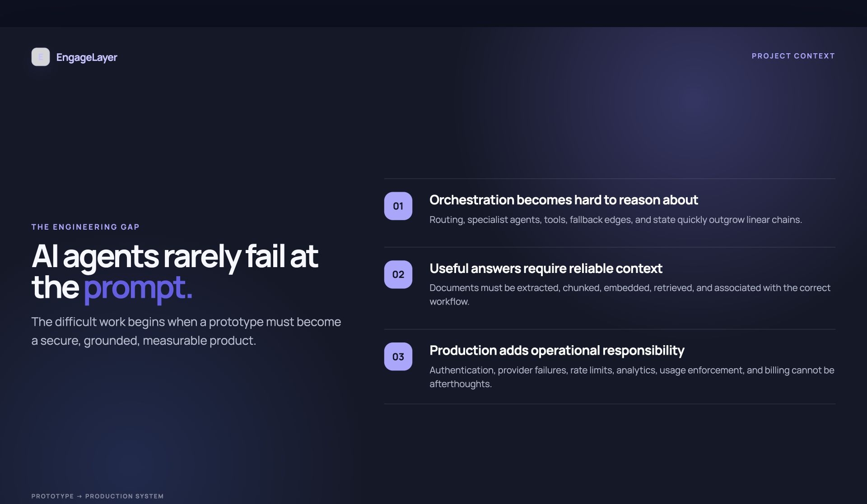Click the EngageLayer brand name
This screenshot has width=867, height=504.
click(87, 57)
